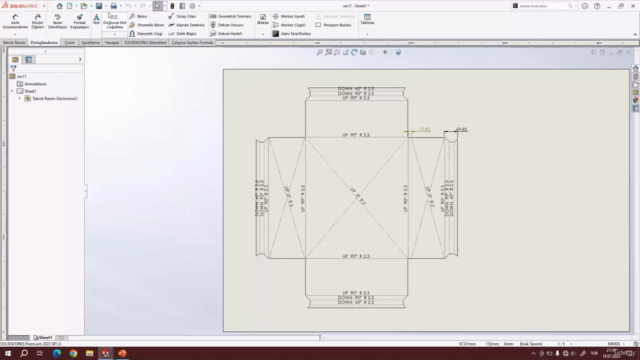
Task: Open the Tablolar tables tool
Action: click(x=367, y=19)
